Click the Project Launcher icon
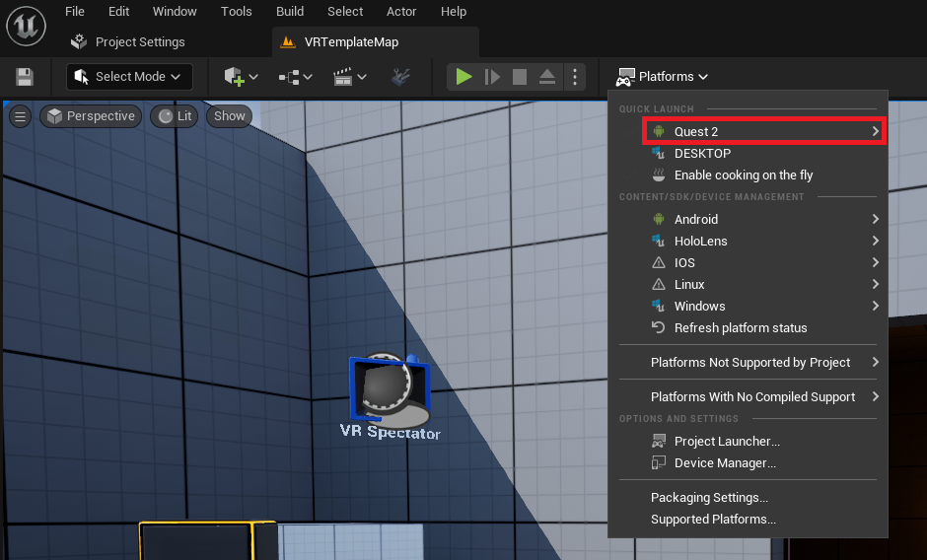927x560 pixels. (659, 441)
